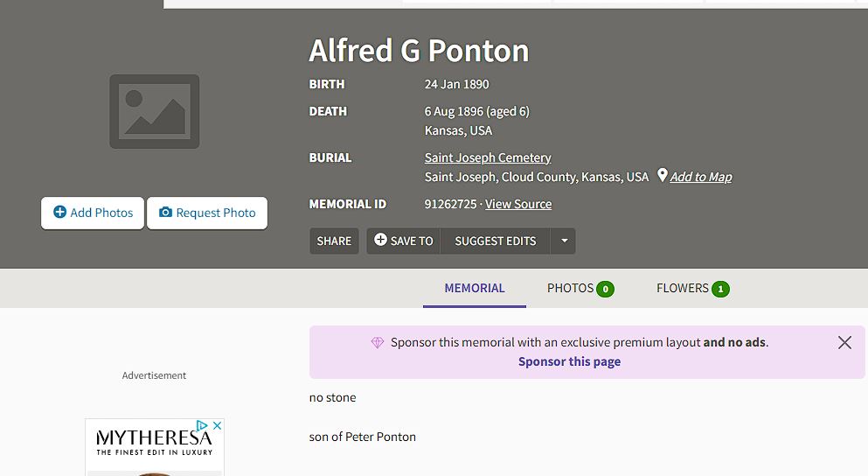Open the Saint Joseph Cemetery link

coord(488,157)
